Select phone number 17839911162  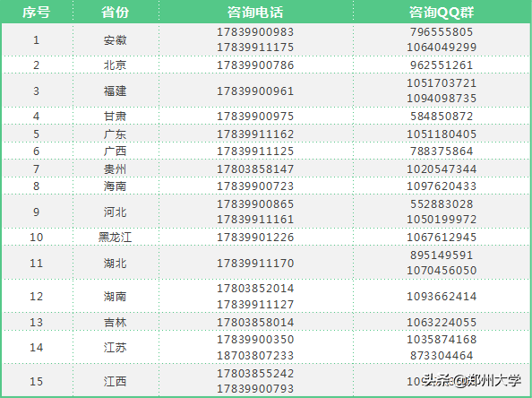255,134
